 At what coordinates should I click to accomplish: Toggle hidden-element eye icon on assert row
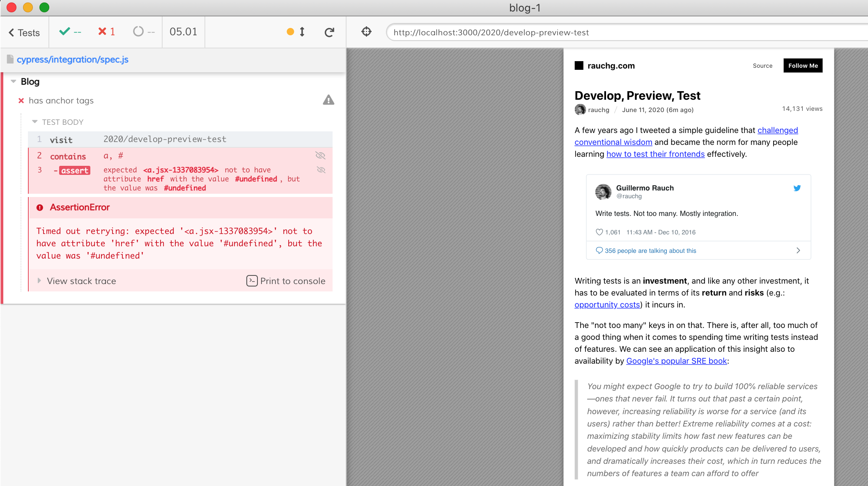[x=321, y=170]
